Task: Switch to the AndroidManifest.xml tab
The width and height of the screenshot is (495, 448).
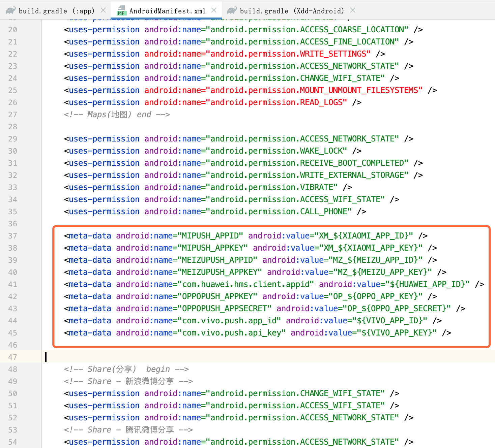Action: point(167,11)
